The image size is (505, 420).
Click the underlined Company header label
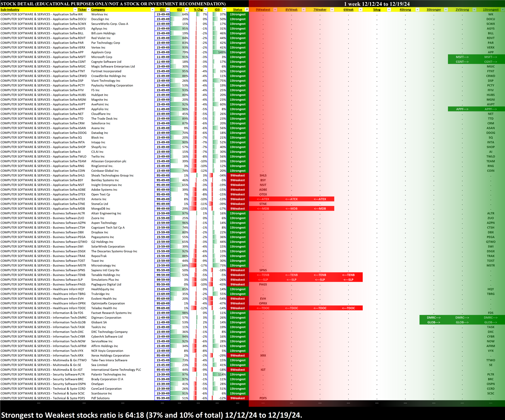98,10
